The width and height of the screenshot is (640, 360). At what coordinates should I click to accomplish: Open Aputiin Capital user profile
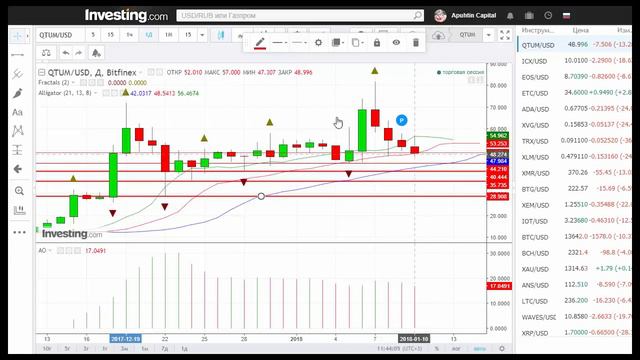point(465,16)
